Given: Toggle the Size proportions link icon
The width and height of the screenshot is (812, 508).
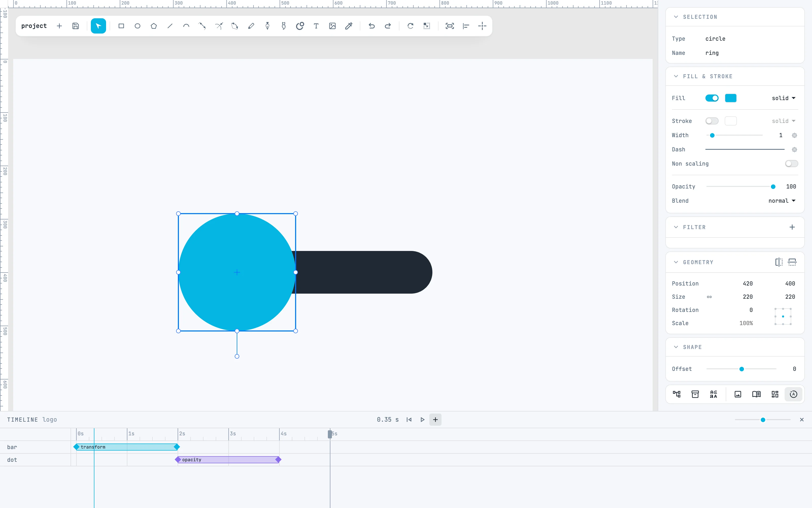Looking at the screenshot, I should coord(709,297).
